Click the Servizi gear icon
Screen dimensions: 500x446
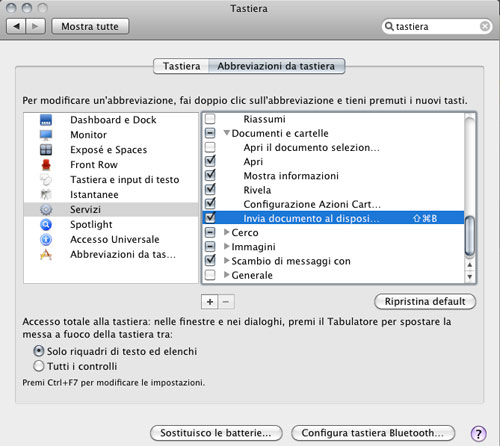coord(46,209)
